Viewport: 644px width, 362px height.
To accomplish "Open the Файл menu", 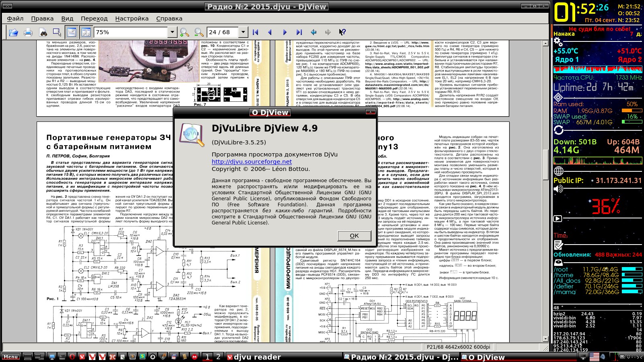I will pos(15,19).
